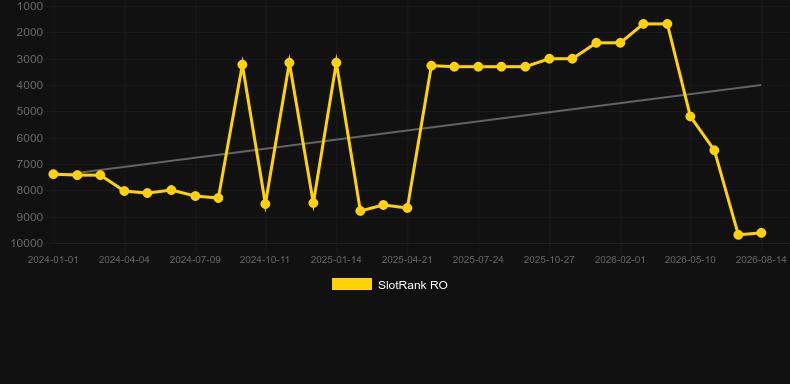Screen dimensions: 790x384
Task: Select the data point above 2026-02-01
Action: (x=620, y=43)
